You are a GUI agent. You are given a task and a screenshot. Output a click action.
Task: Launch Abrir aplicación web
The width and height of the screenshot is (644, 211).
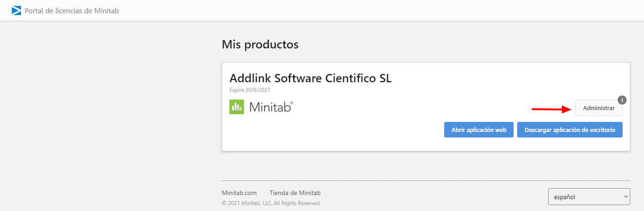click(x=479, y=130)
